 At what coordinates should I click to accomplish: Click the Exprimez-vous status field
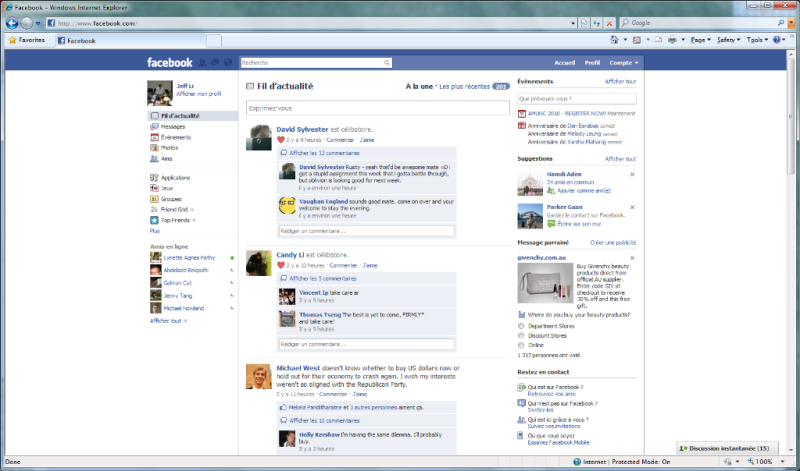click(x=377, y=108)
